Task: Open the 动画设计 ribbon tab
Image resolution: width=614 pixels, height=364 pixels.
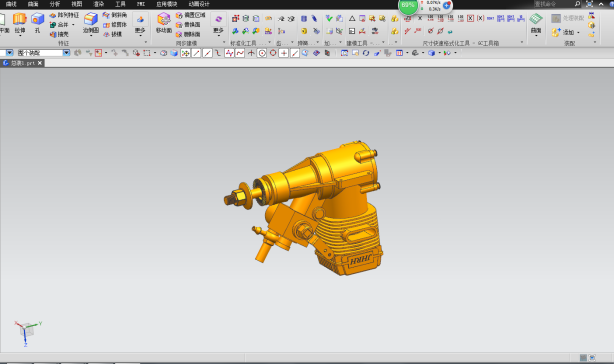Action: [x=199, y=4]
